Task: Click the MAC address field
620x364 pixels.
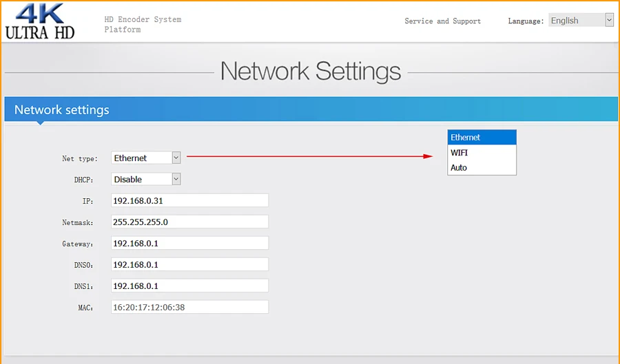Action: click(x=190, y=307)
